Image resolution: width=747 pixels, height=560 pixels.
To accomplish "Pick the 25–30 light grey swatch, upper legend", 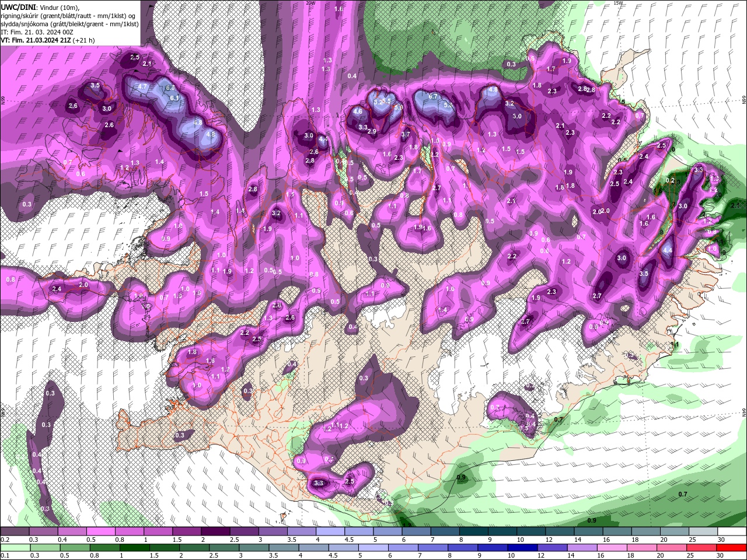I will [x=703, y=532].
